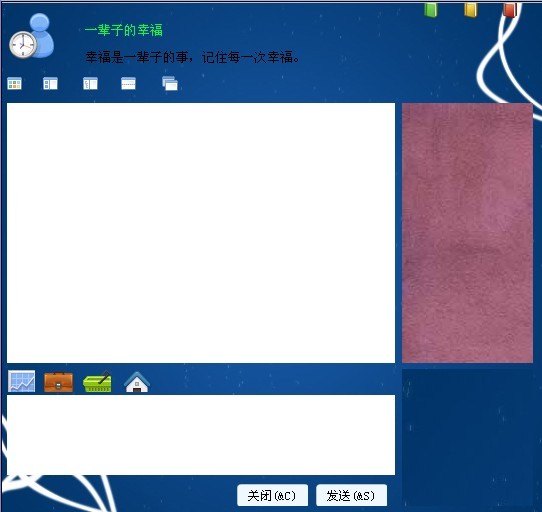Focus the message input box
Screen dimensions: 542x512
(x=201, y=435)
